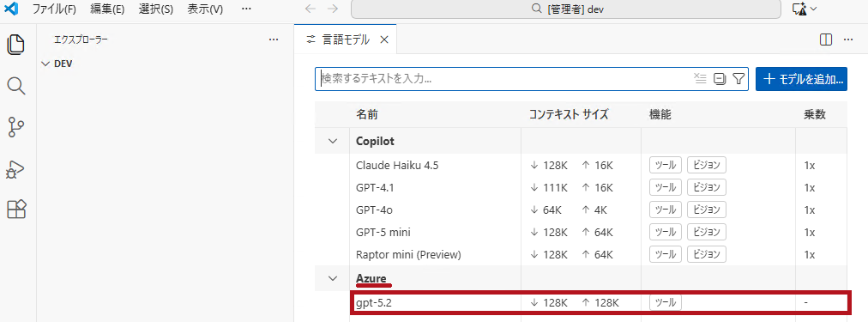Open editor more actions ellipsis
The height and width of the screenshot is (322, 868).
[x=848, y=39]
